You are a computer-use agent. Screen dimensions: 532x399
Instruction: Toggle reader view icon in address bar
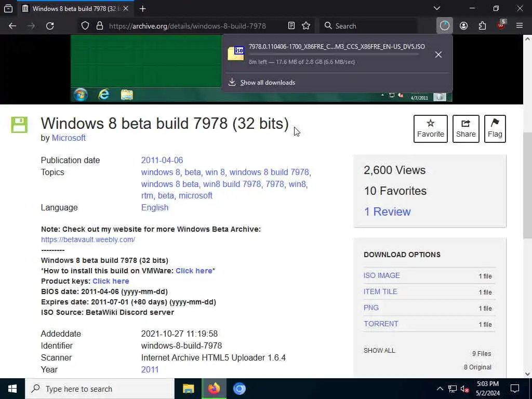coord(291,26)
